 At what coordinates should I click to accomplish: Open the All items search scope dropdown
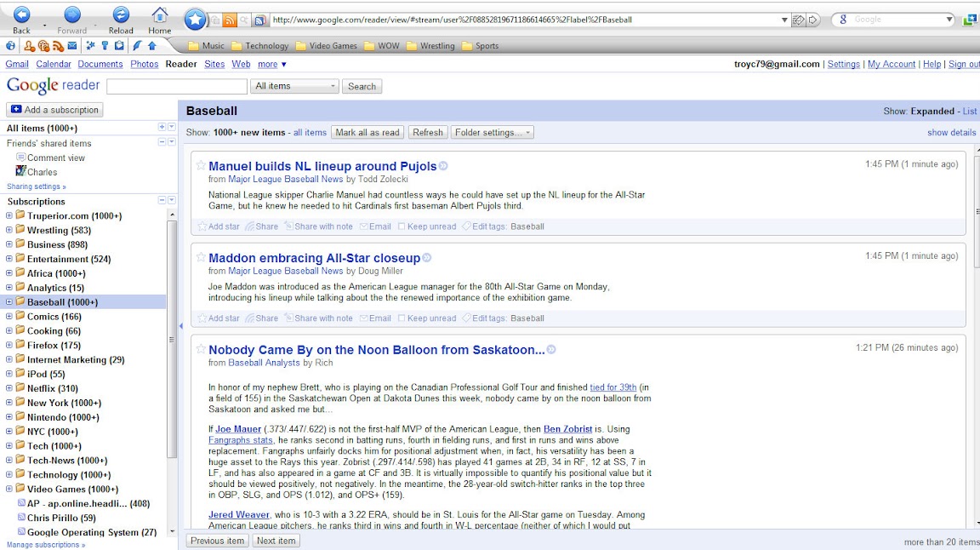click(x=294, y=86)
